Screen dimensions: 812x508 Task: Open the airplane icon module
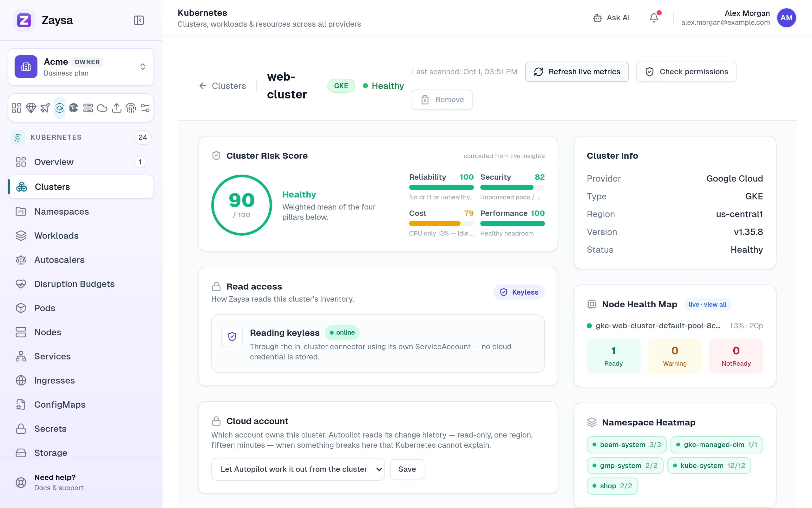45,108
